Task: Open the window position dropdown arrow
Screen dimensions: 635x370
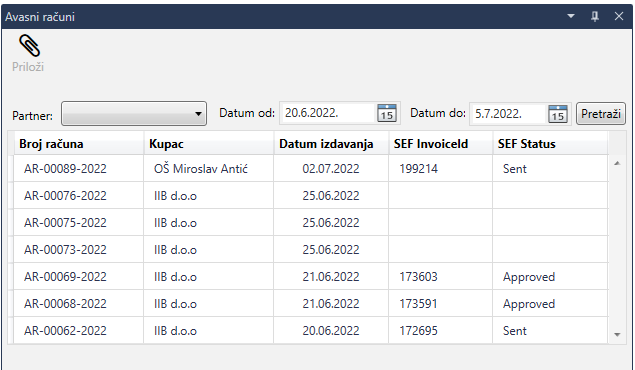Action: pos(571,16)
